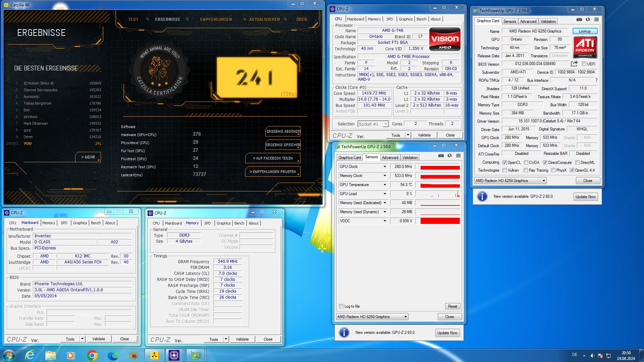Viewport: 644px width, 362px height.
Task: Toggle the UEFI checkbox
Action: (x=584, y=64)
